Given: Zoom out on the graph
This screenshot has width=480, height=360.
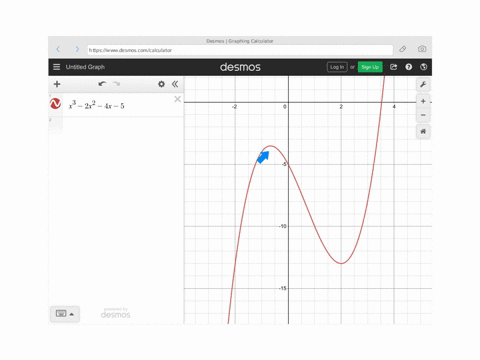Looking at the screenshot, I should [423, 115].
